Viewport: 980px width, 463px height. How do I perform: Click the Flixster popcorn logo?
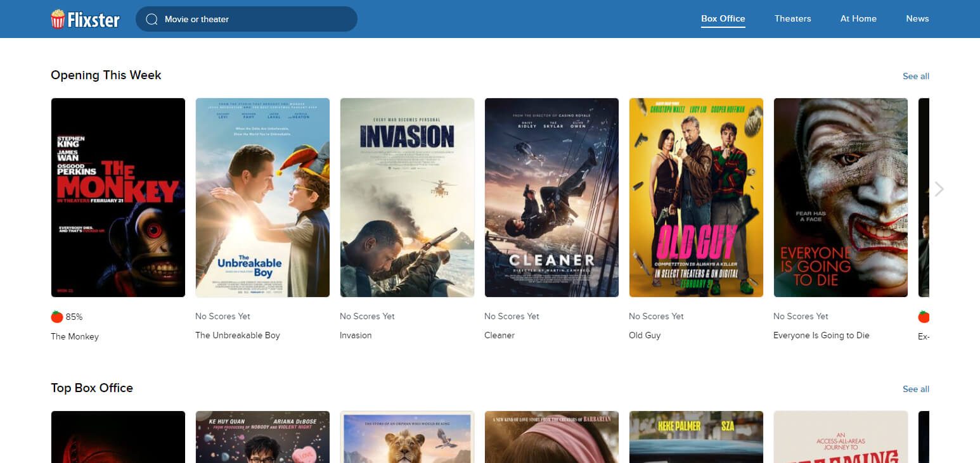point(85,19)
